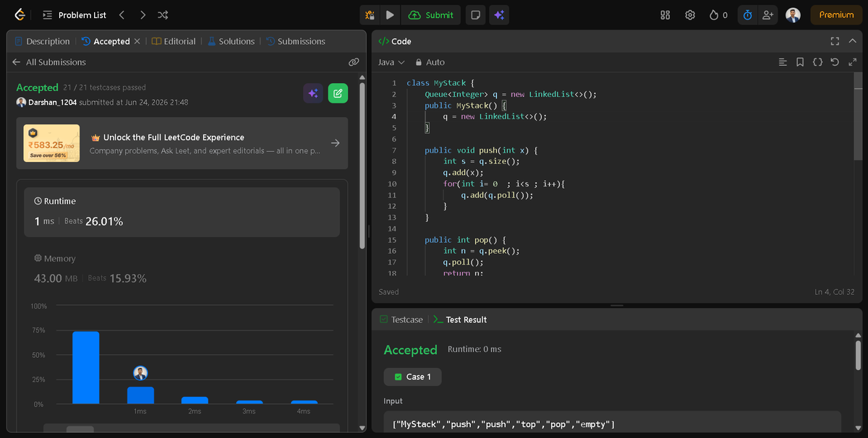Screen dimensions: 868x438
Task: Open the user profile avatar menu
Action: [793, 14]
